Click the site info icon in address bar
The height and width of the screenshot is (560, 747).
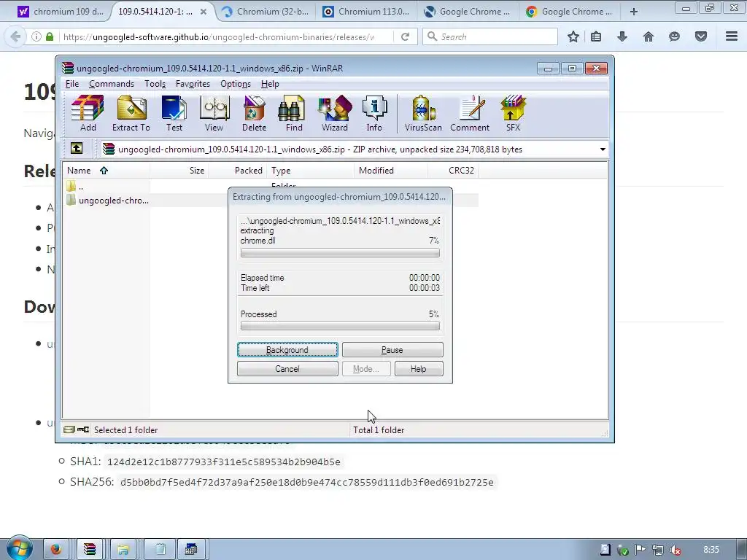coord(36,36)
